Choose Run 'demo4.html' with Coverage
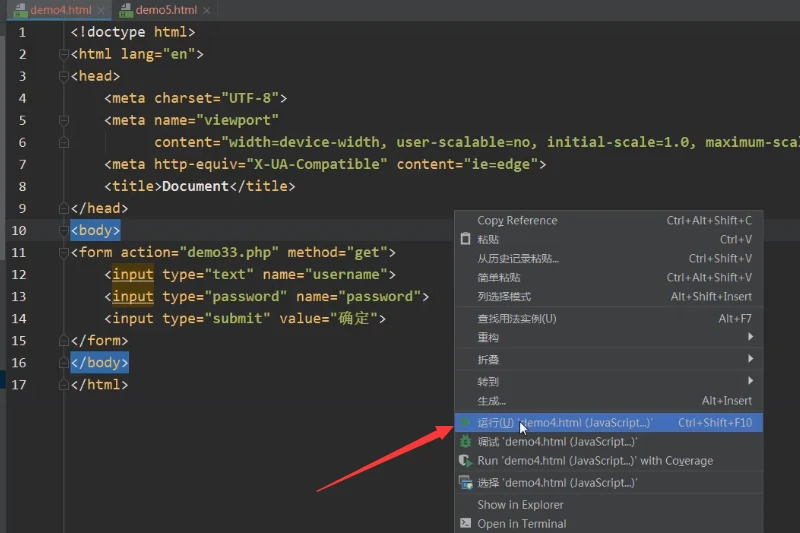The image size is (800, 533). click(609, 461)
